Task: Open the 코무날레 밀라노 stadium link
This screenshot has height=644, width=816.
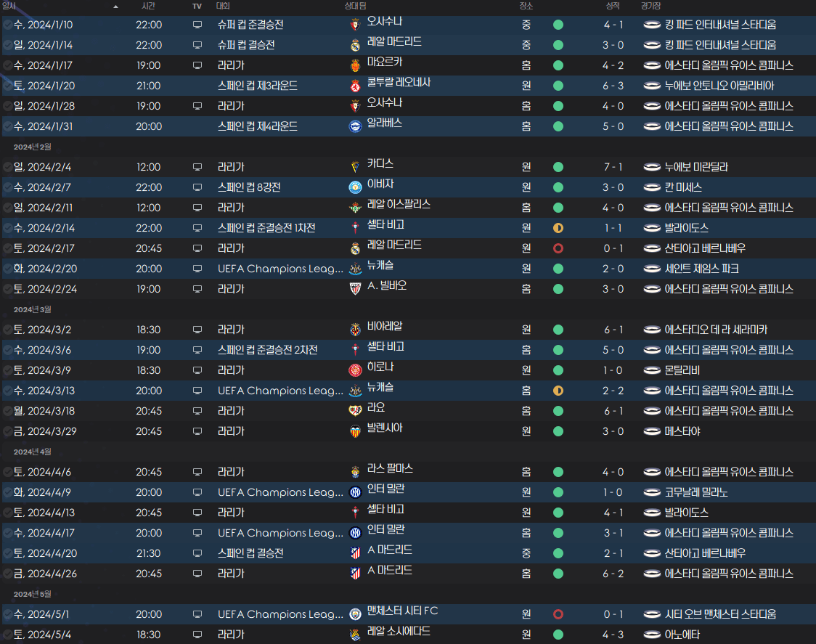Action: click(x=696, y=492)
